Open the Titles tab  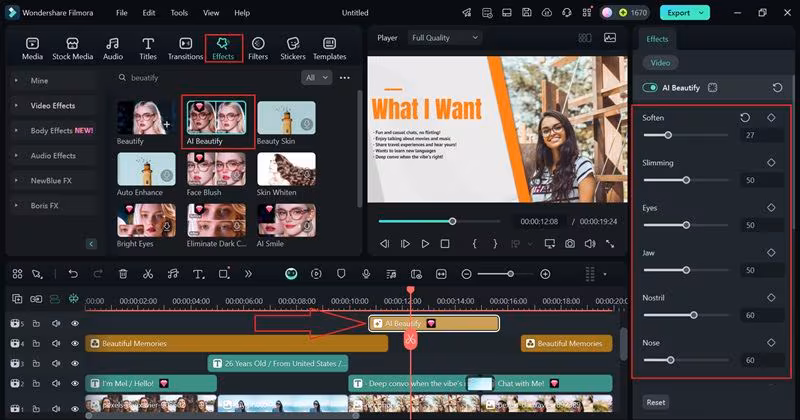click(x=148, y=48)
